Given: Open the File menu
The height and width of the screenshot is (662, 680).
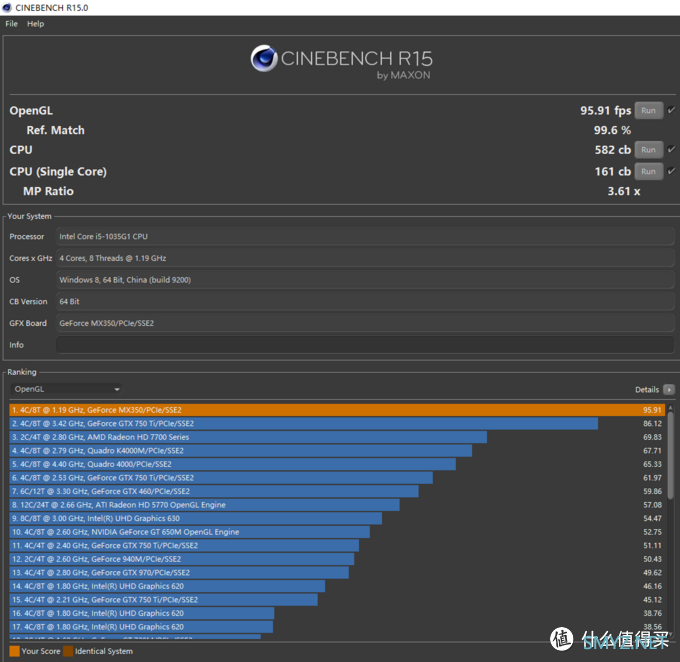Looking at the screenshot, I should point(11,24).
